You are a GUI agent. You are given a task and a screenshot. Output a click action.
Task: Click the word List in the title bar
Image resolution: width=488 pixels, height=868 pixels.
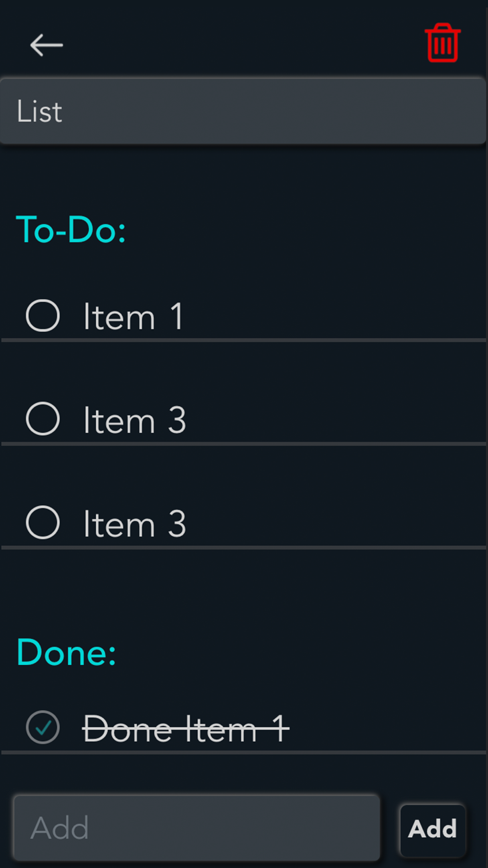40,111
